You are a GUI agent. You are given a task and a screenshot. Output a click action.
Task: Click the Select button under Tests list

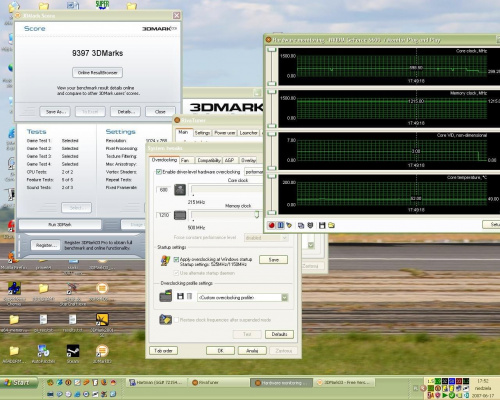click(x=76, y=208)
